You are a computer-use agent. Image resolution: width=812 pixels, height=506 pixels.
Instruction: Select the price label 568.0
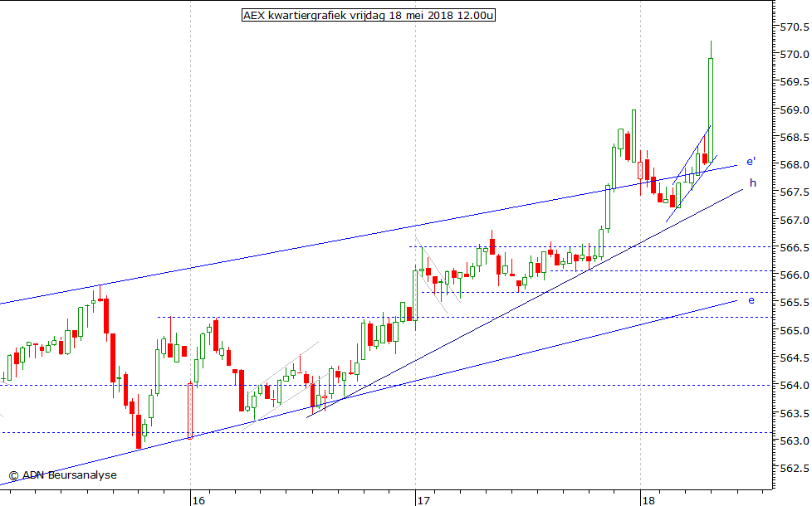click(795, 164)
